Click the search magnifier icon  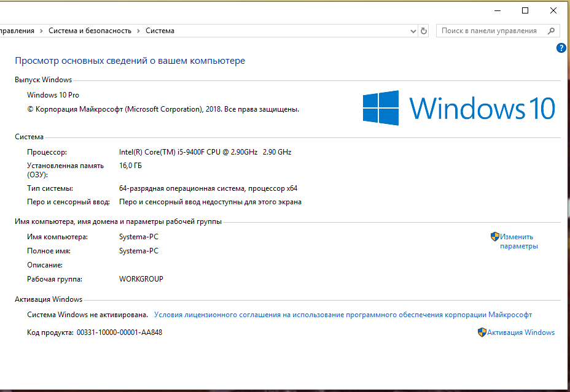[551, 31]
